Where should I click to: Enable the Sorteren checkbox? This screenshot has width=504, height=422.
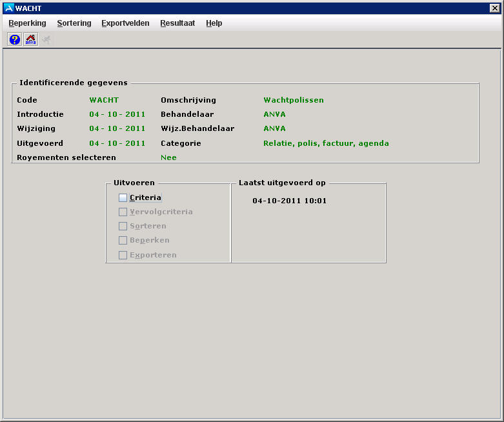[123, 226]
